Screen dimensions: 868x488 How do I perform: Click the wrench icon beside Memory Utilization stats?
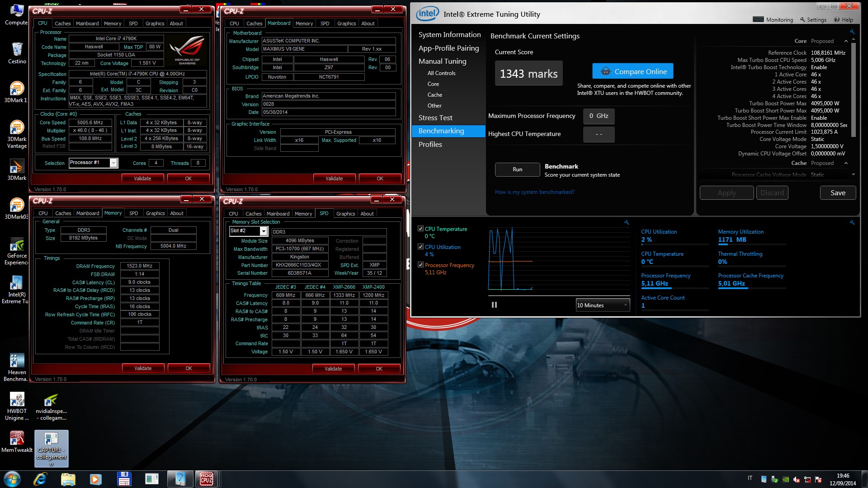point(852,222)
